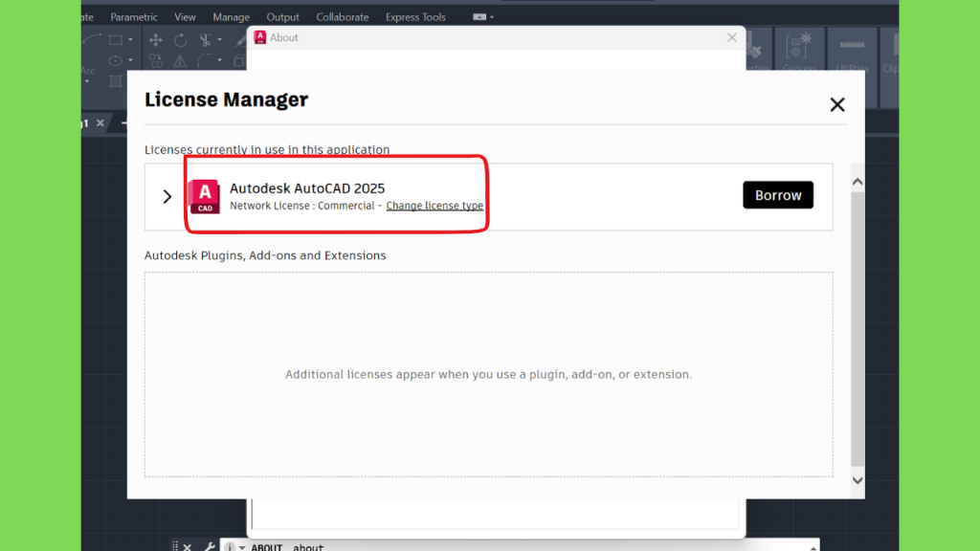Open the Express Tools ribbon tab

click(x=415, y=17)
